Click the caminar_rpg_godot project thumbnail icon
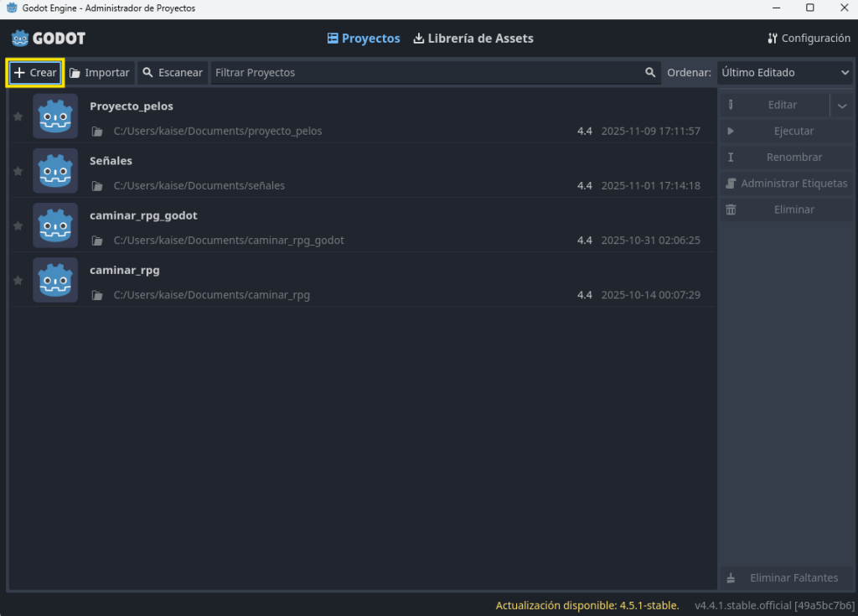This screenshot has width=858, height=616. click(x=55, y=225)
